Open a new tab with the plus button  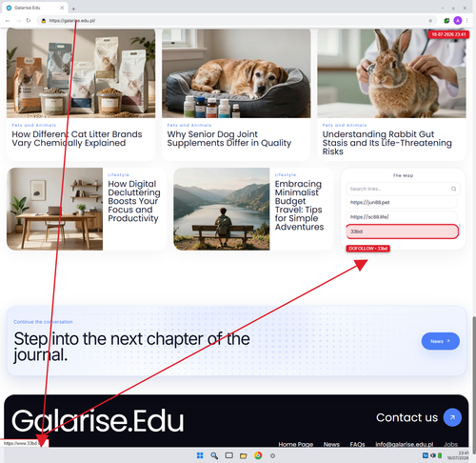pos(73,9)
